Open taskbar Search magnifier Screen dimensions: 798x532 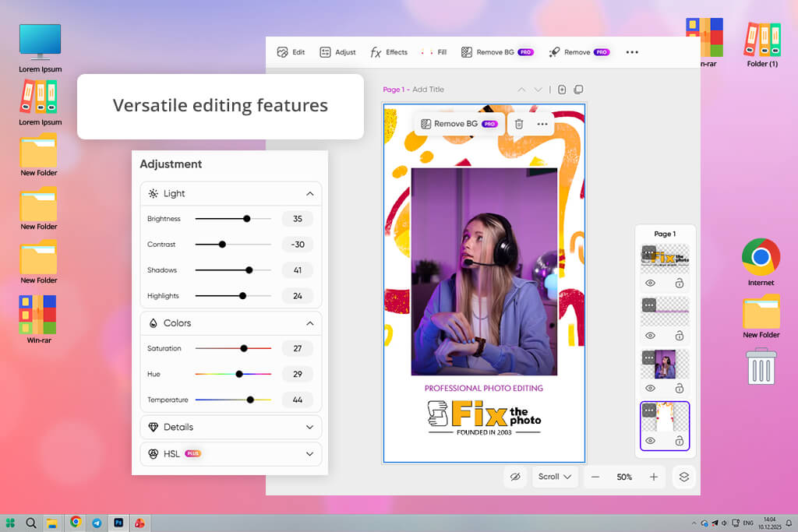click(31, 523)
